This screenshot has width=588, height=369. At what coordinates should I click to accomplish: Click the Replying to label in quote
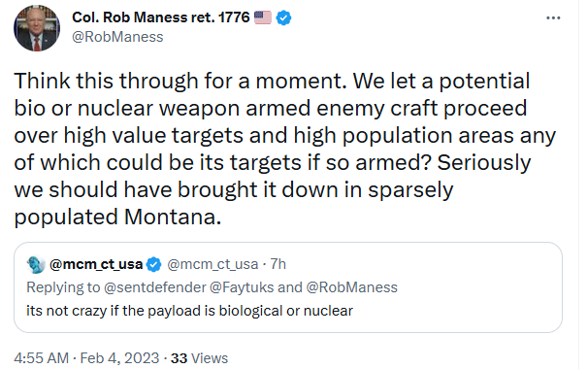click(x=63, y=287)
